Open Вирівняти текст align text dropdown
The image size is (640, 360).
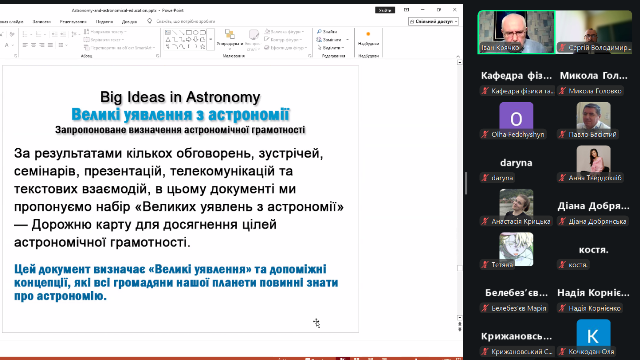pyautogui.click(x=104, y=40)
